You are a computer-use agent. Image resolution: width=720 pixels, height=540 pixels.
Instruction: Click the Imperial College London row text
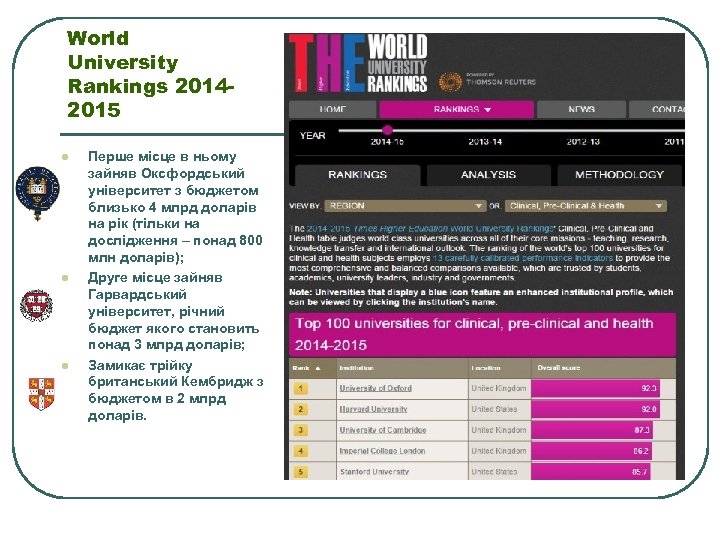[x=382, y=451]
